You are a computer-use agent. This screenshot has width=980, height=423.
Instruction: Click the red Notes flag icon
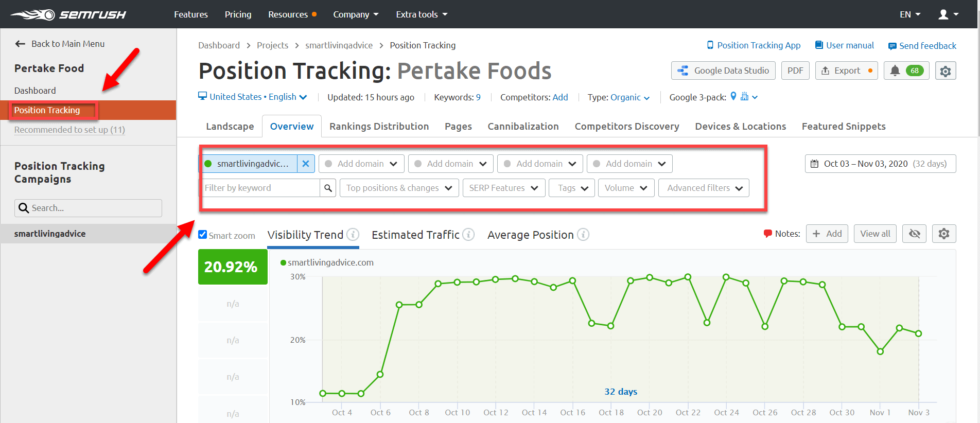(767, 234)
